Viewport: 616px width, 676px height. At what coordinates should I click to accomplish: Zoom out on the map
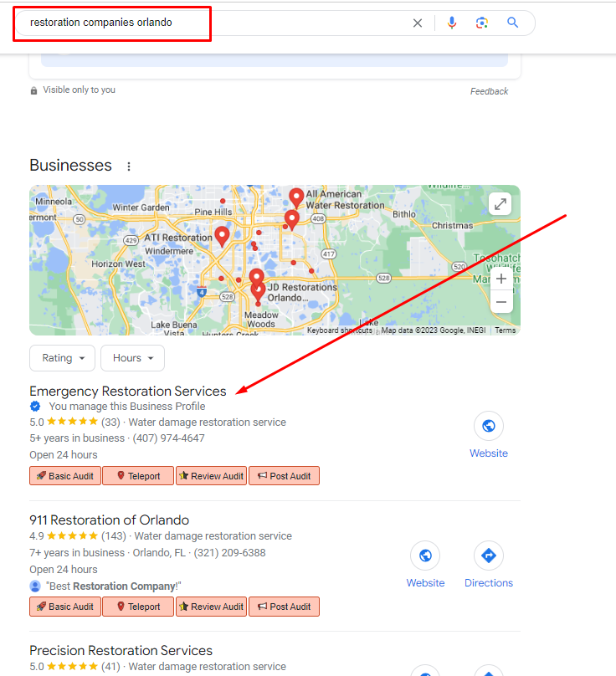501,302
